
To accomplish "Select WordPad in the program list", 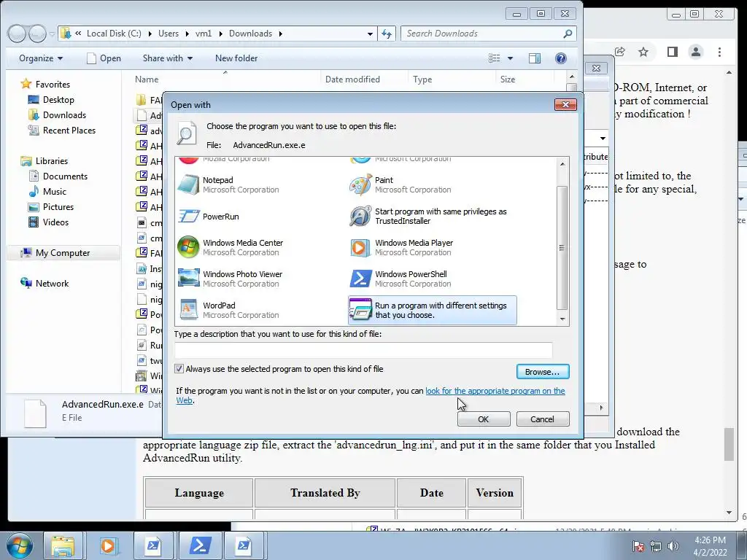I will pyautogui.click(x=228, y=311).
